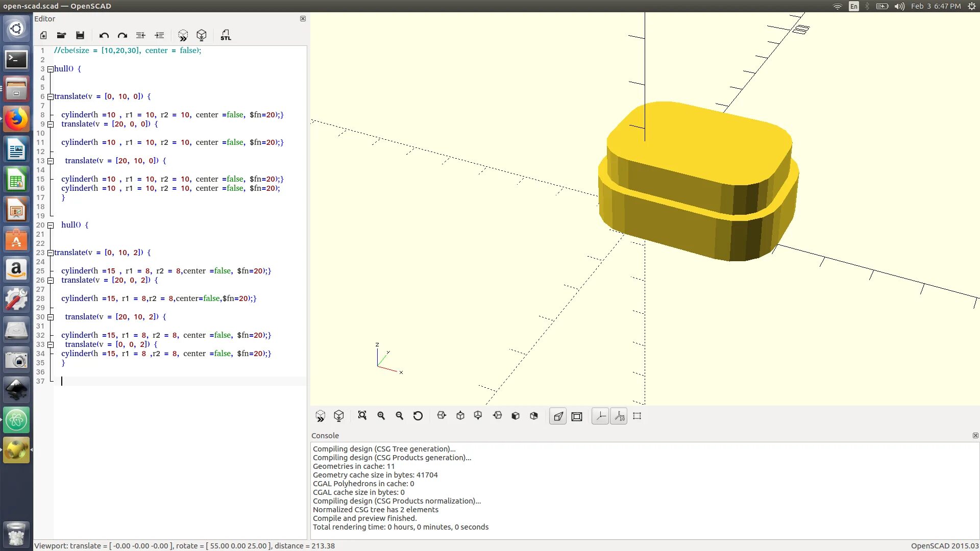Image resolution: width=980 pixels, height=551 pixels.
Task: Click the Save file floppy icon
Action: [x=80, y=35]
